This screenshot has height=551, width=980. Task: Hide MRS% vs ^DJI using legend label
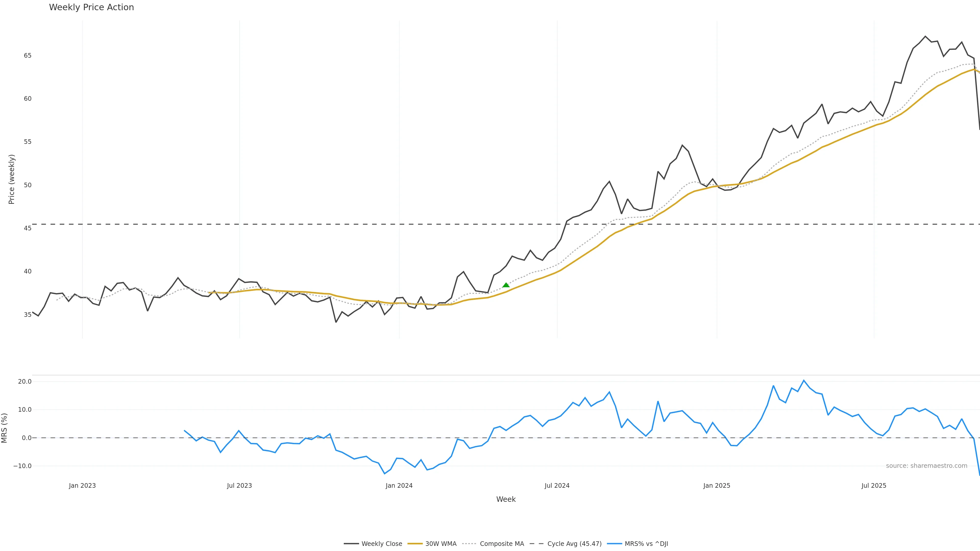[646, 544]
